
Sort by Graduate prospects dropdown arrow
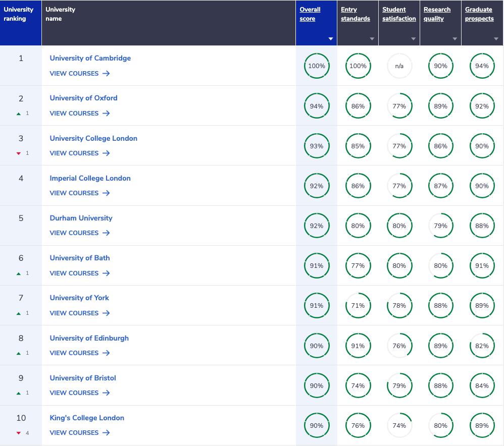point(496,39)
